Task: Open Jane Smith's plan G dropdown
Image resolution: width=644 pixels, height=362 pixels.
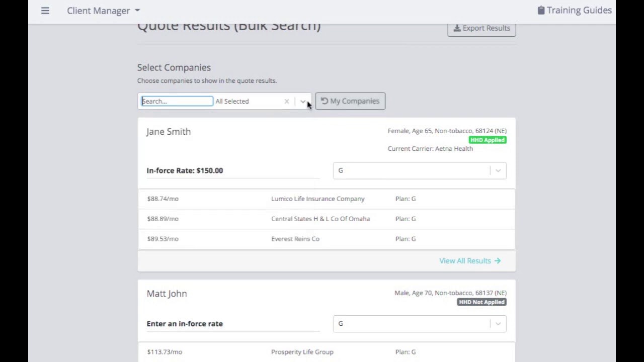Action: [420, 170]
